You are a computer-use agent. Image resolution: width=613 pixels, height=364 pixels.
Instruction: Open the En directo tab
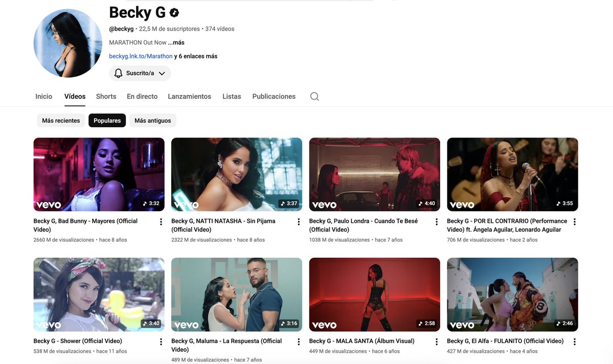coord(142,96)
